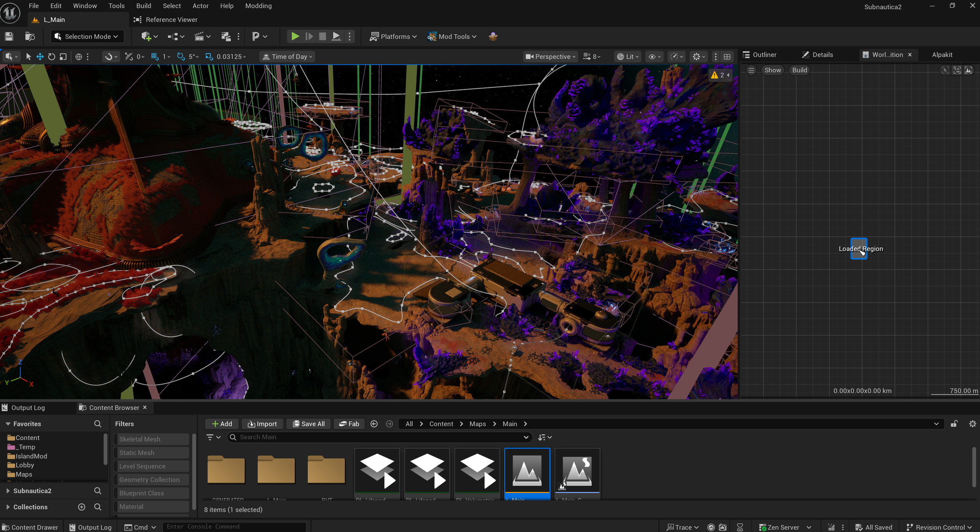Screen dimensions: 980x532
Task: Open the scale snap value 0.03125 dropdown
Action: 231,57
